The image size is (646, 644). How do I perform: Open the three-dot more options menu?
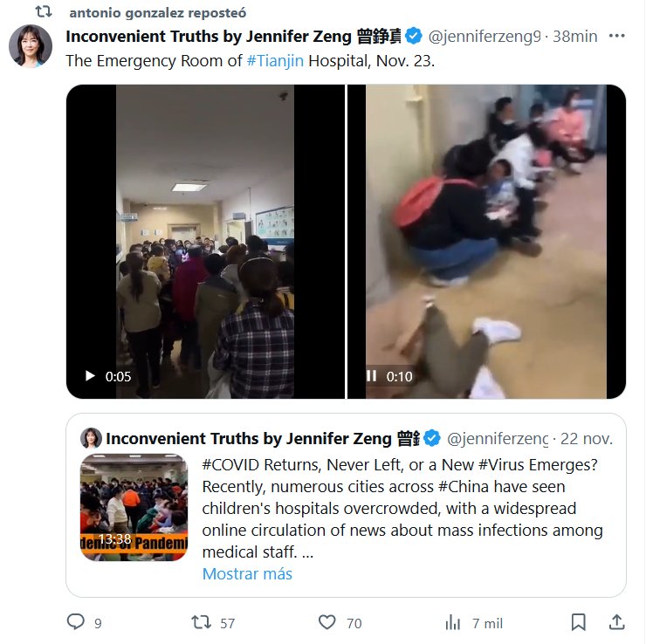(x=616, y=37)
